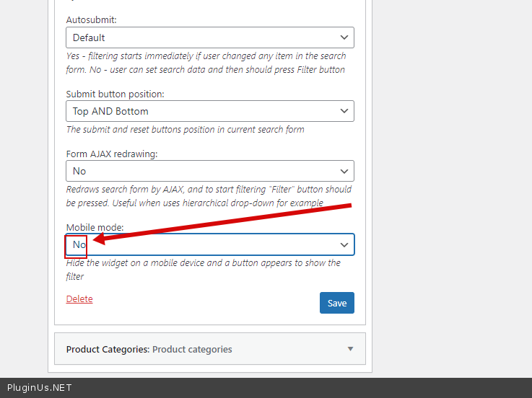Click the Form AJAX redrawing description text
The height and width of the screenshot is (398, 532).
[x=209, y=195]
